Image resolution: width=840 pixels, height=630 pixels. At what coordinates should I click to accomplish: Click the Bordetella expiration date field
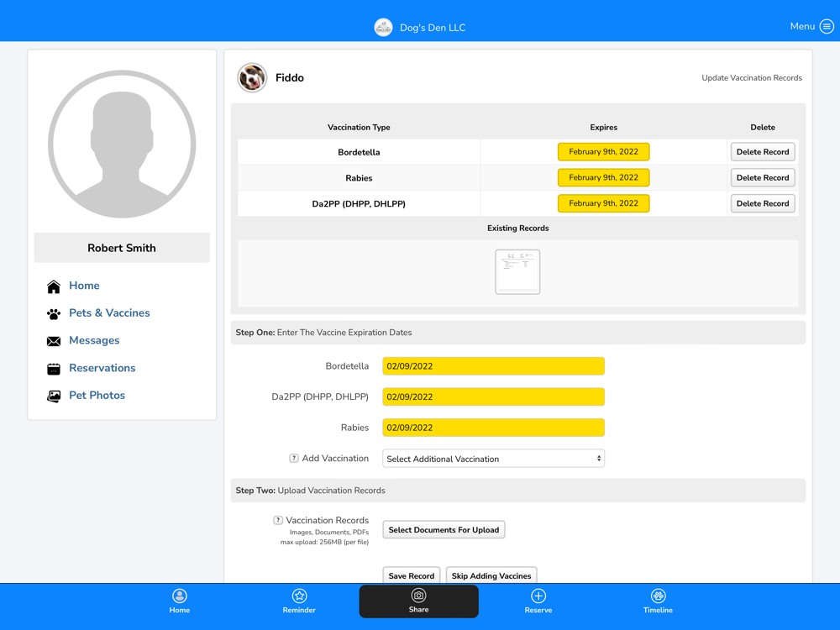pyautogui.click(x=493, y=366)
